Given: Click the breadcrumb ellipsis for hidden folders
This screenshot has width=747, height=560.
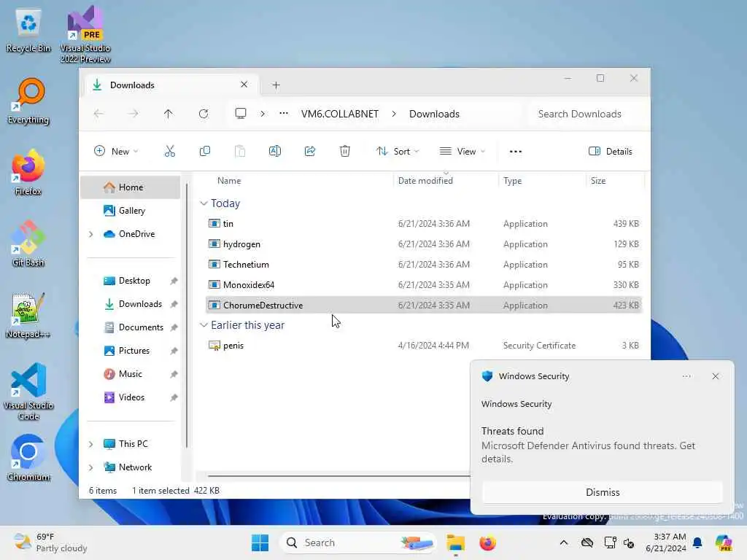Looking at the screenshot, I should click(x=284, y=114).
